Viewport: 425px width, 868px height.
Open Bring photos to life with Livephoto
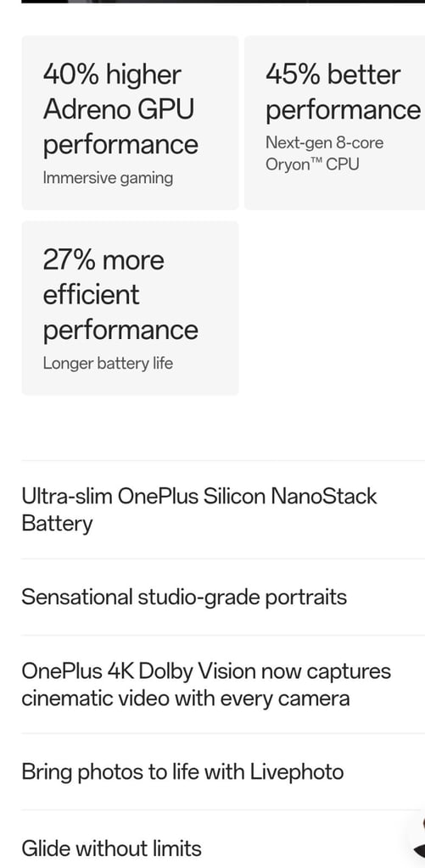223,771
